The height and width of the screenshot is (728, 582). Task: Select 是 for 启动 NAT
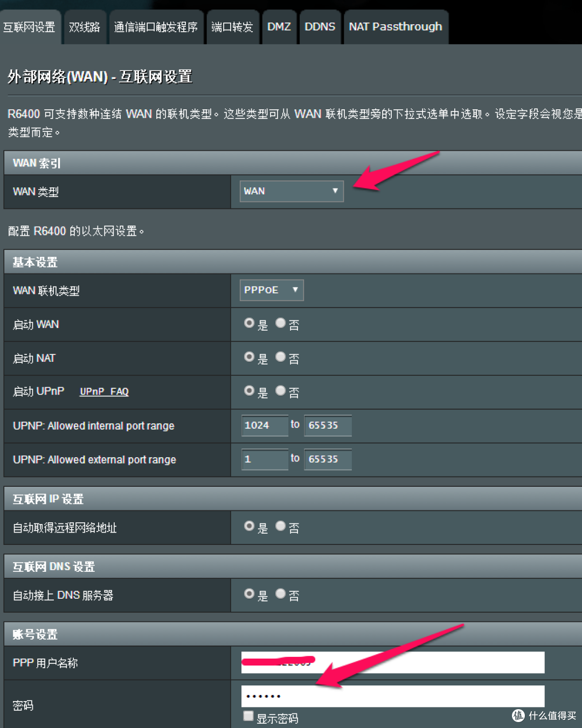tap(249, 357)
